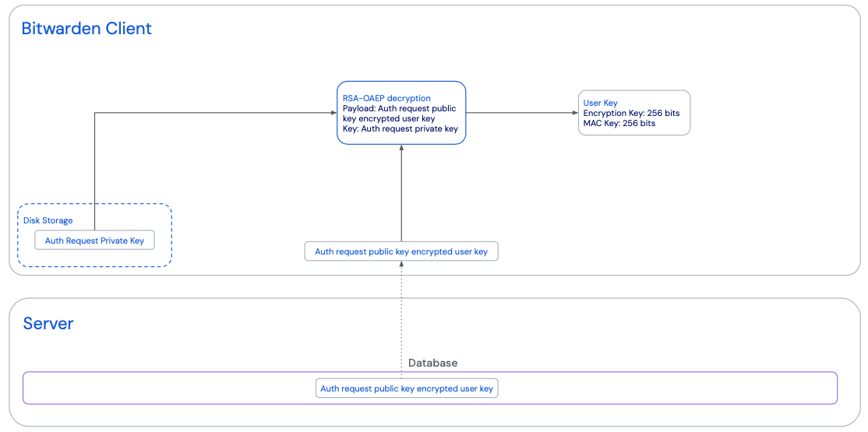Select the Auth Request Private Key node
868x432 pixels.
[94, 241]
